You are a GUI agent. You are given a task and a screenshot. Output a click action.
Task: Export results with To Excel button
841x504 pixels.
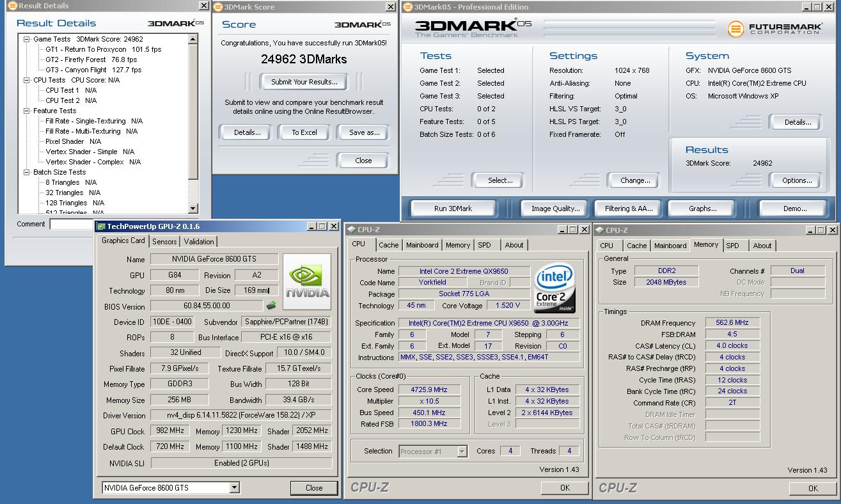tap(304, 132)
